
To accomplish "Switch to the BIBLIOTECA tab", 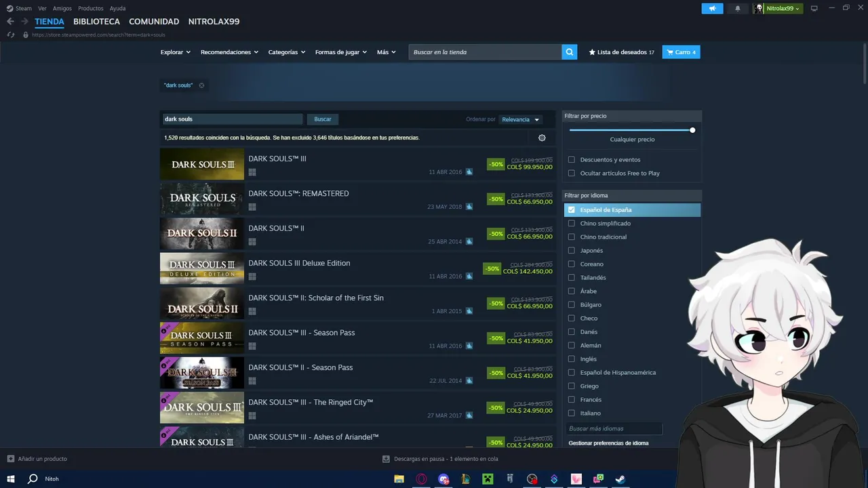I will [96, 22].
